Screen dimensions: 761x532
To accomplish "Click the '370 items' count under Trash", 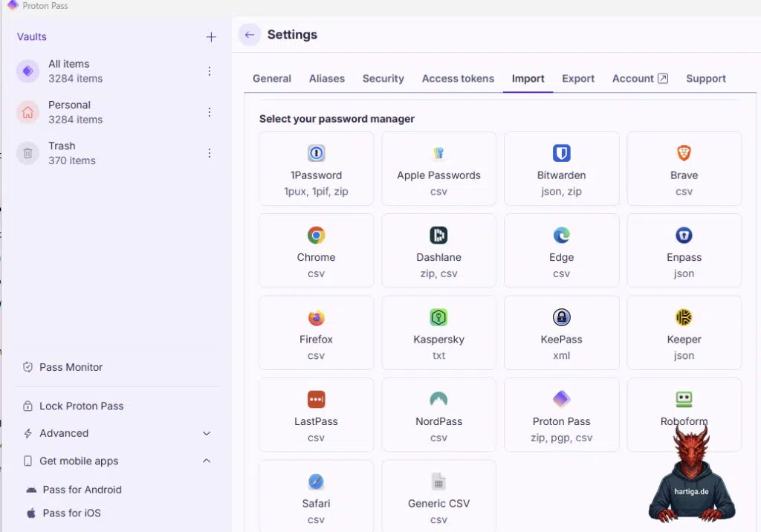I will 72,160.
